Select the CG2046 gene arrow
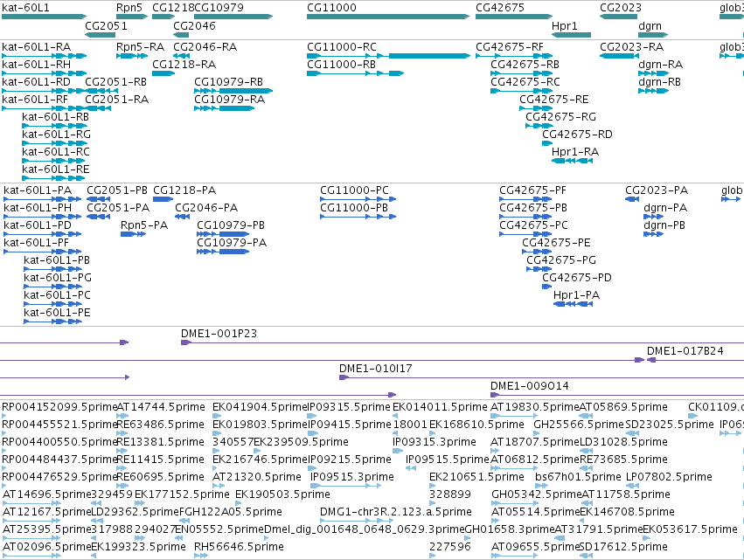 point(181,35)
